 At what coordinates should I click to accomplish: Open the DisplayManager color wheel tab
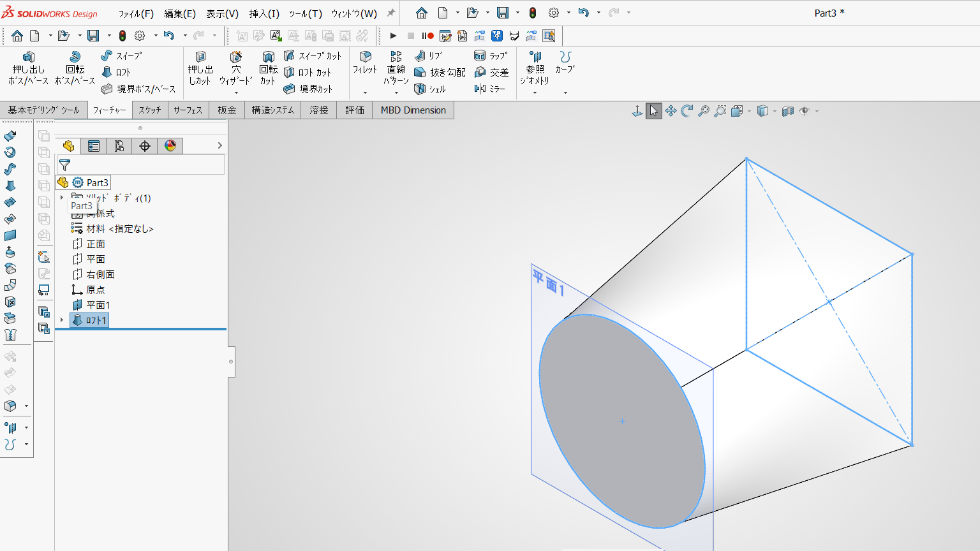point(170,146)
